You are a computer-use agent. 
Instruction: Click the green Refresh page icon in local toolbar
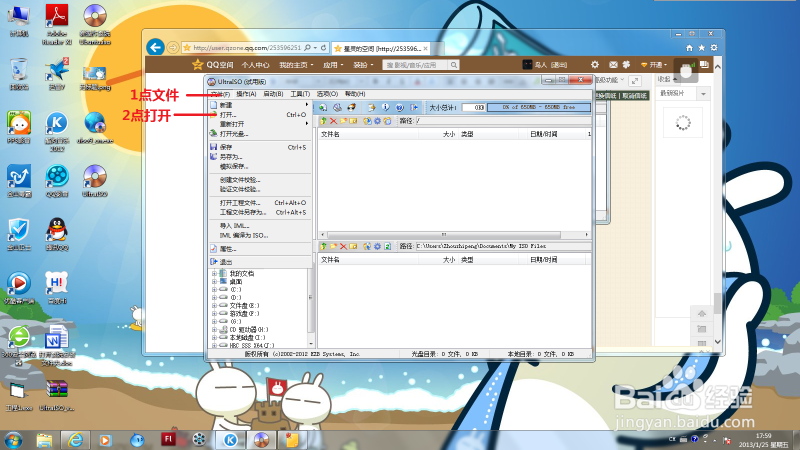(387, 246)
